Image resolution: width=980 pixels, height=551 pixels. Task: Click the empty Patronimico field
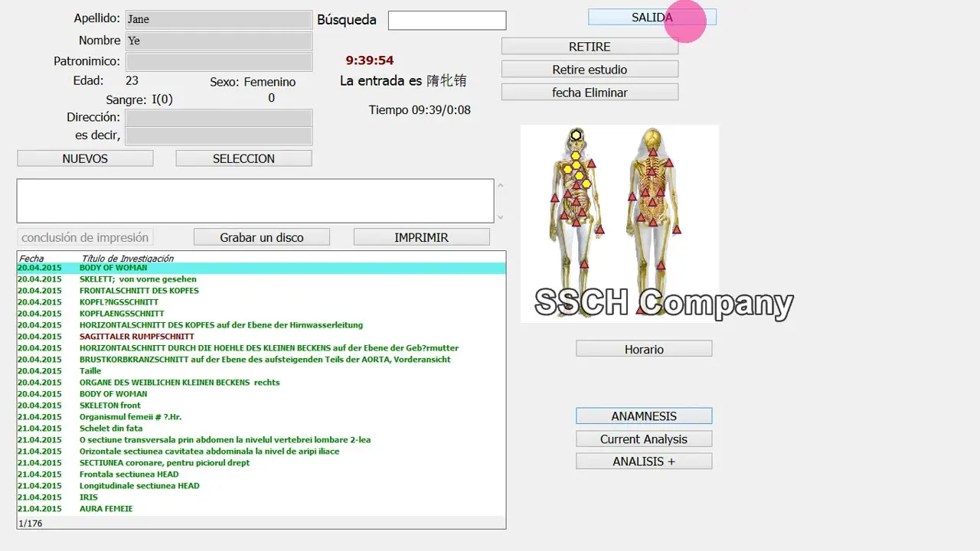pos(219,61)
